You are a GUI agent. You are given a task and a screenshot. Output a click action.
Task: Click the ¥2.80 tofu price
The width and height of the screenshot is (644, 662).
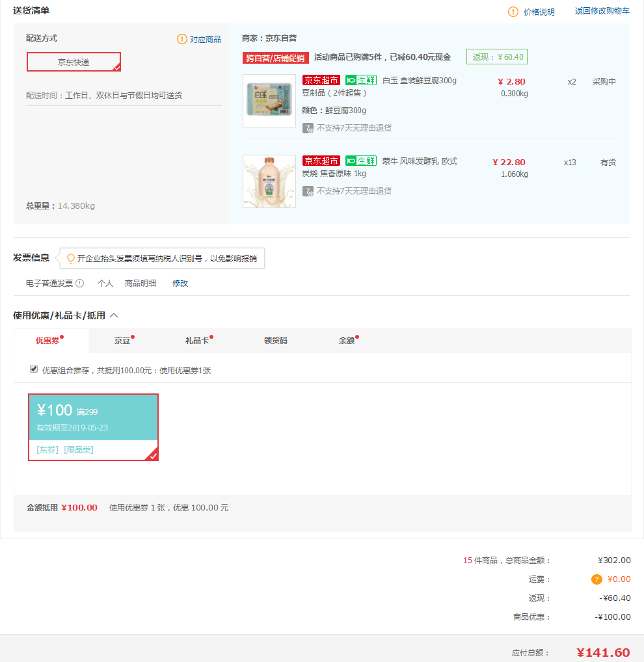pyautogui.click(x=511, y=82)
